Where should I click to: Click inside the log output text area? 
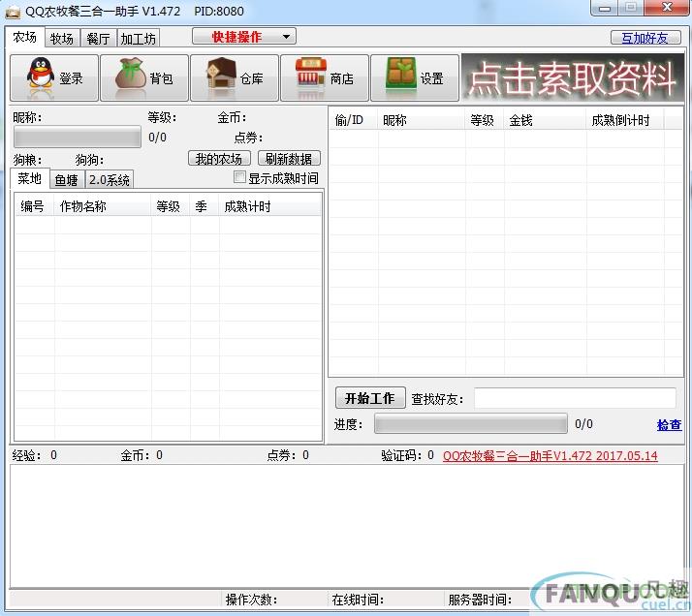[347, 526]
